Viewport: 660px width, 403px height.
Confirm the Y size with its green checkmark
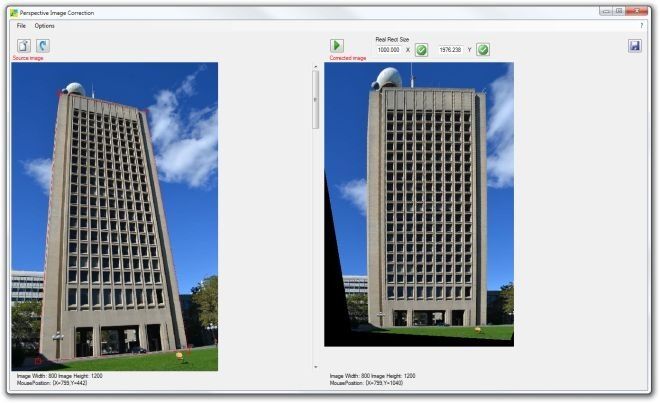tap(483, 50)
